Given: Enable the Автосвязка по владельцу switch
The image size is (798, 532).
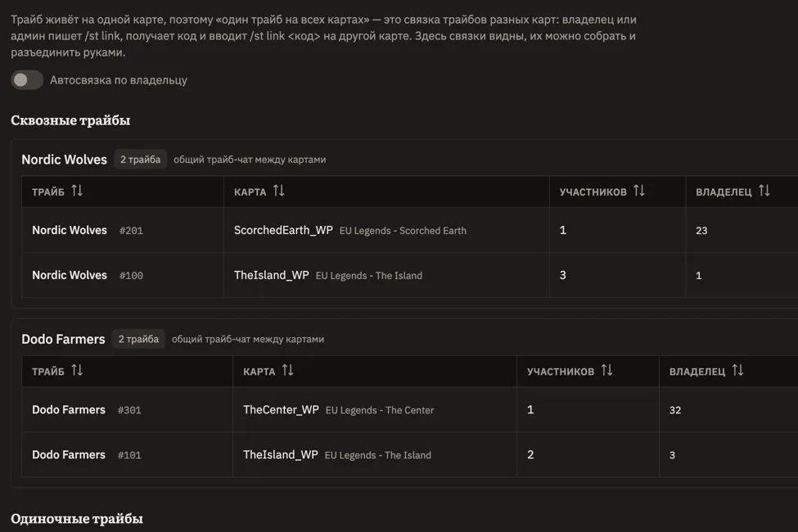Looking at the screenshot, I should pos(27,80).
